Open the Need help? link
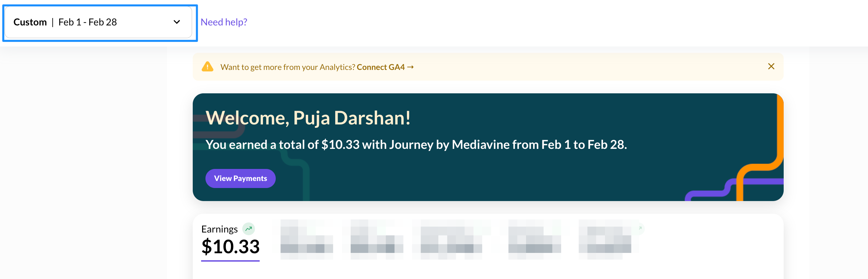The image size is (868, 279). [x=224, y=22]
